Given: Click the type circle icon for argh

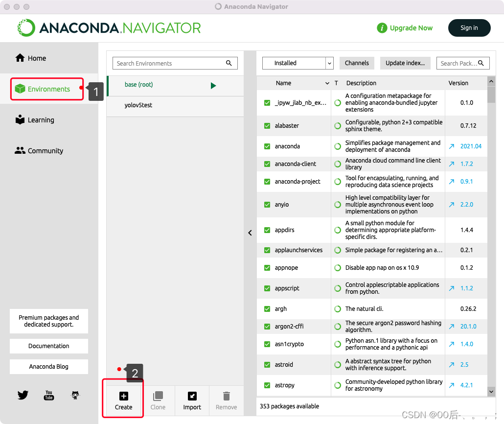Looking at the screenshot, I should [x=338, y=309].
